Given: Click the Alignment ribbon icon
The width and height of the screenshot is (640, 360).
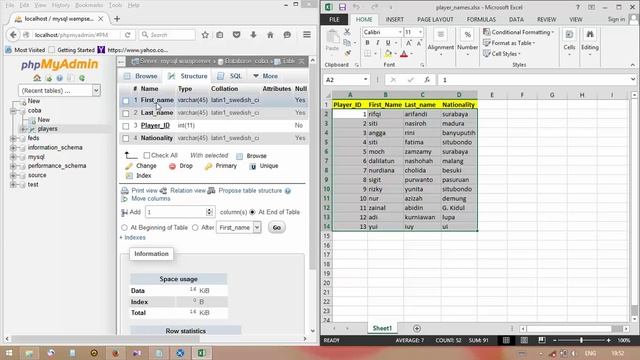Looking at the screenshot, I should (x=441, y=35).
